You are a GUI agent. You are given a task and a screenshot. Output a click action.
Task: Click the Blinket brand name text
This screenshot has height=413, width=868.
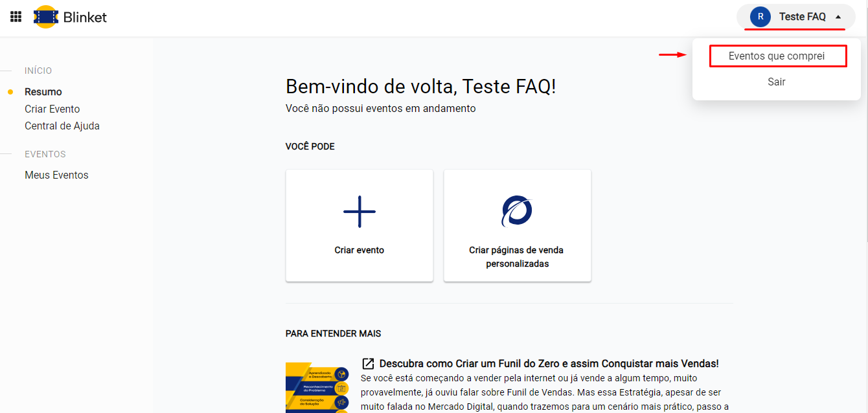(x=85, y=17)
